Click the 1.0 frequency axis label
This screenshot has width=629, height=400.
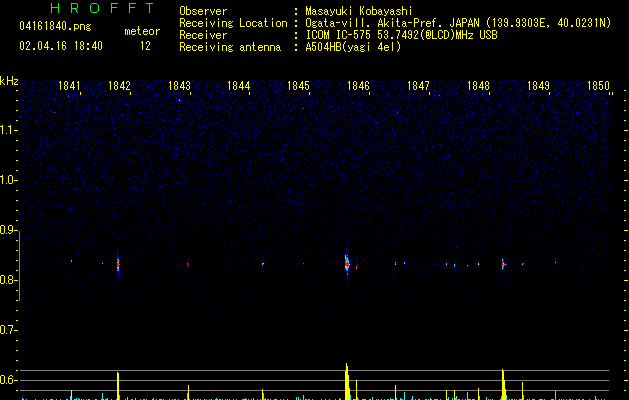tap(8, 180)
